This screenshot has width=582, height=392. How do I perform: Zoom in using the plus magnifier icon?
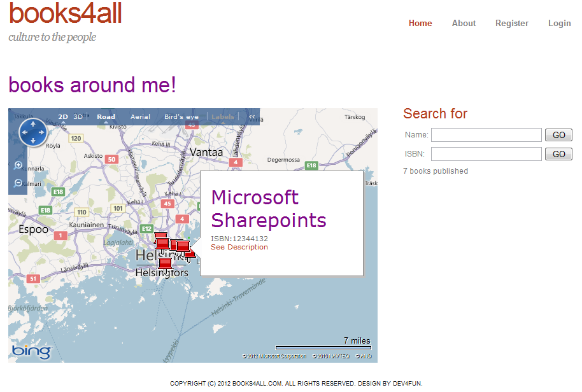click(18, 165)
